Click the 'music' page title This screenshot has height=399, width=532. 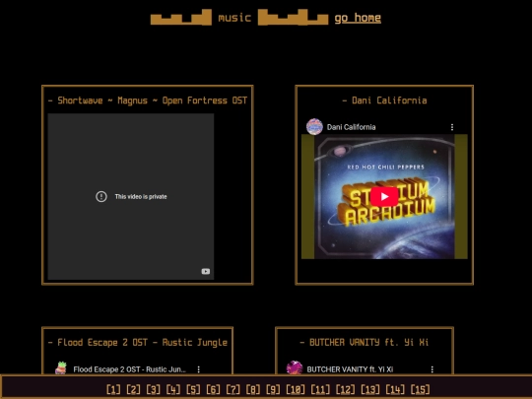pyautogui.click(x=234, y=18)
